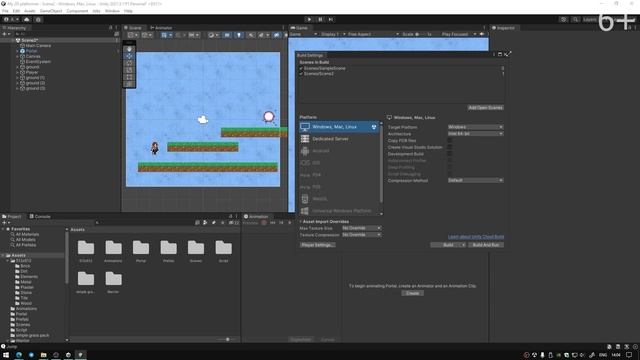Open Play Focused dropdown in Game view
Image resolution: width=640 pixels, height=360 pixels.
coord(458,34)
